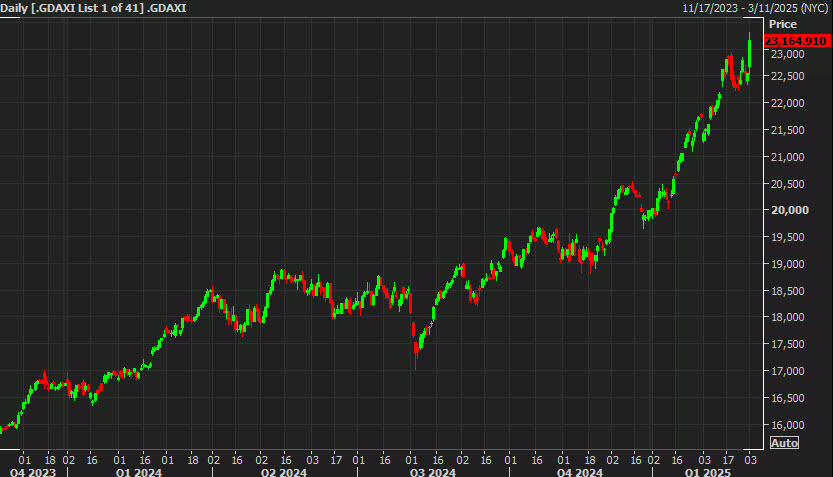
Task: Click the 22,500 price axis label
Action: [x=787, y=76]
